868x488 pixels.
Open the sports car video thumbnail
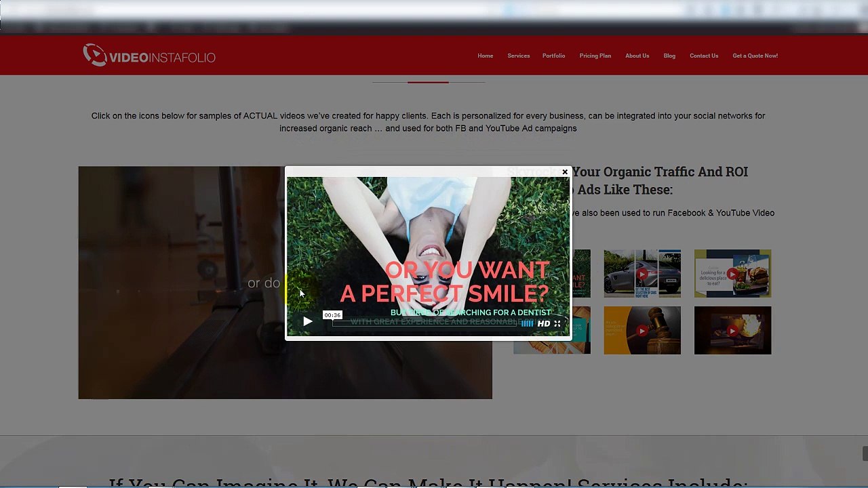coord(642,273)
